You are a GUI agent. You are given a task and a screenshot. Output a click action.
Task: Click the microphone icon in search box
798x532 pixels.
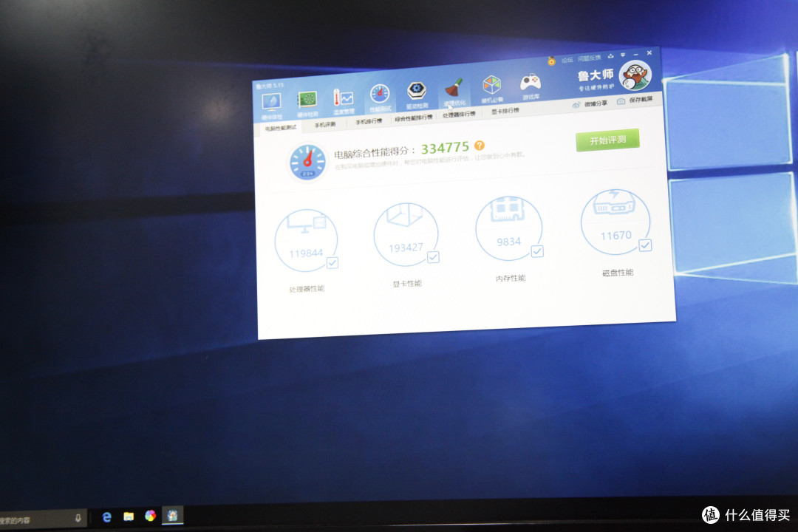tap(78, 518)
